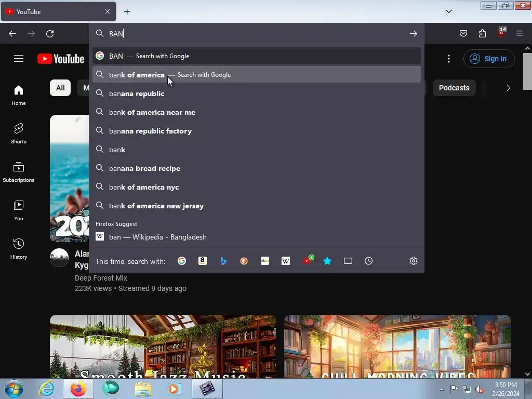Image resolution: width=532 pixels, height=399 pixels.
Task: Select "bank of america" suggestion
Action: 257,75
